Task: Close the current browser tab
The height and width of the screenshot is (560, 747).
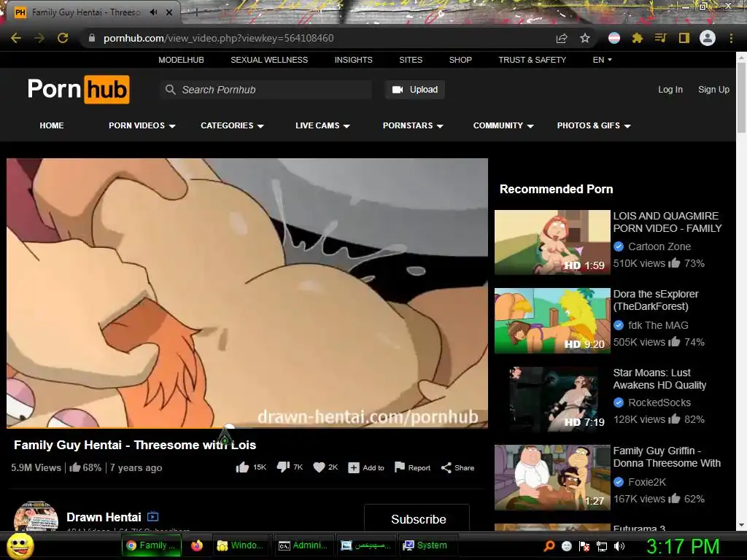Action: pos(169,12)
